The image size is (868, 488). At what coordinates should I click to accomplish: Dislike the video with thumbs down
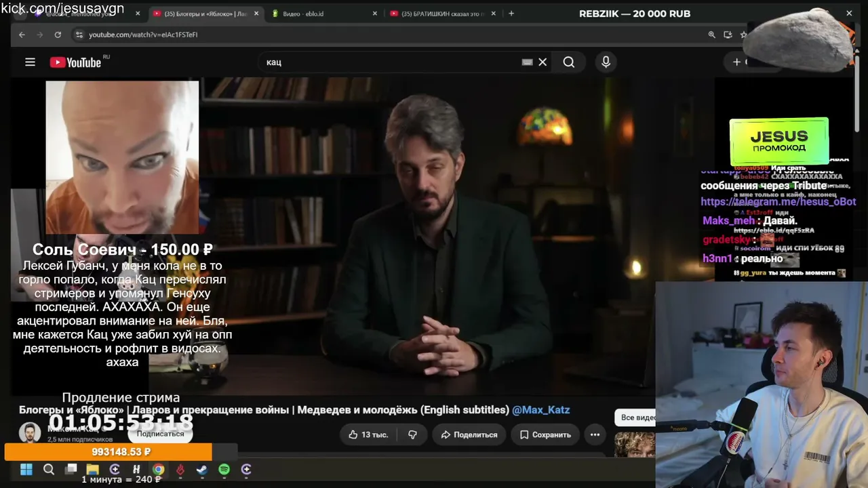pyautogui.click(x=412, y=434)
